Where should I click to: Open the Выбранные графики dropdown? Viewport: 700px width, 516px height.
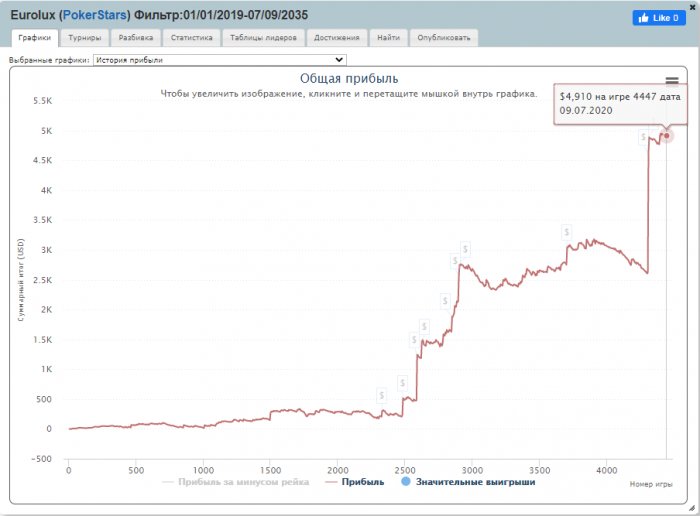coord(219,60)
